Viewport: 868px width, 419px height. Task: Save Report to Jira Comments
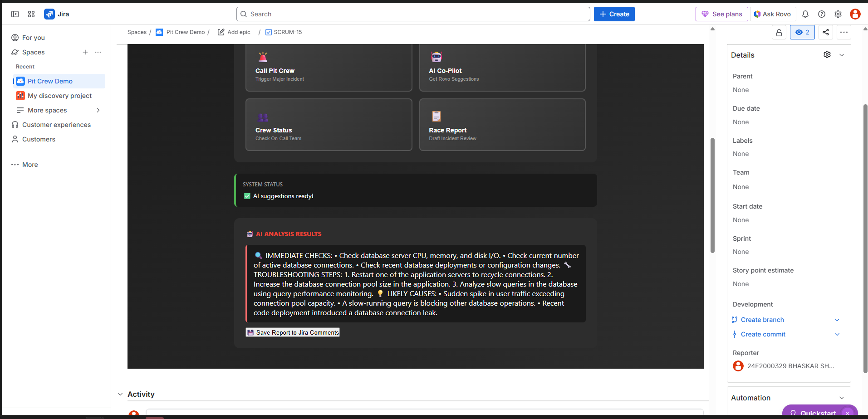pos(293,332)
